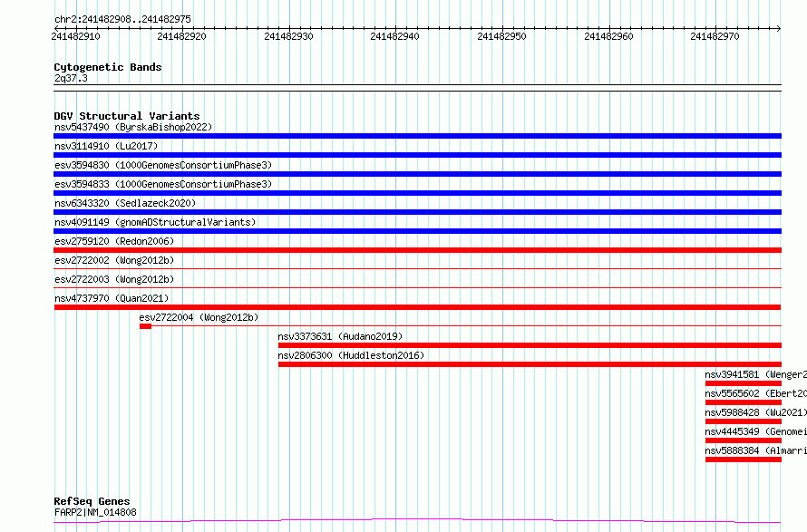Open variant esv2722002 (Wong2012b) label
The height and width of the screenshot is (532, 807).
114,260
